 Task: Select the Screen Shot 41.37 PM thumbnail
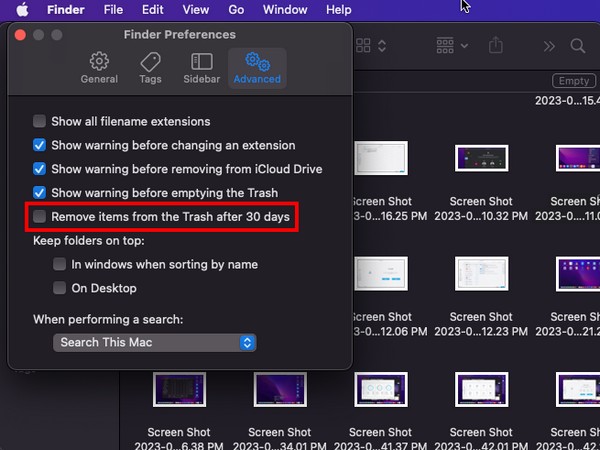coord(381,390)
